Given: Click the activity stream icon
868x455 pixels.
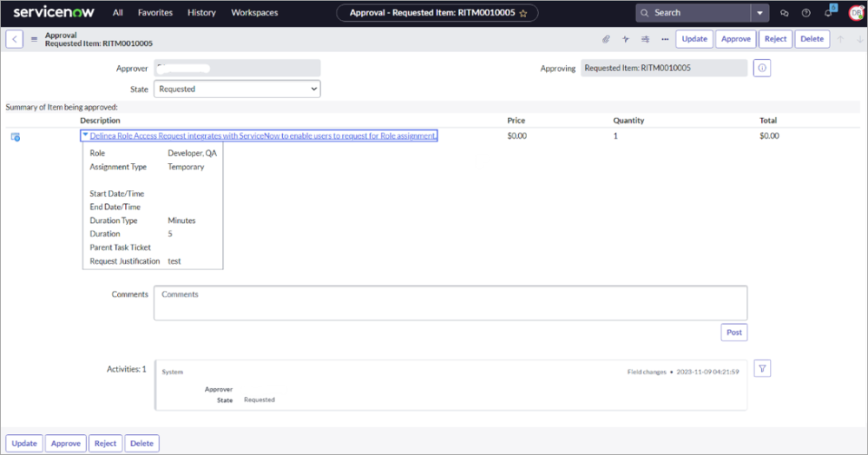Looking at the screenshot, I should 626,39.
